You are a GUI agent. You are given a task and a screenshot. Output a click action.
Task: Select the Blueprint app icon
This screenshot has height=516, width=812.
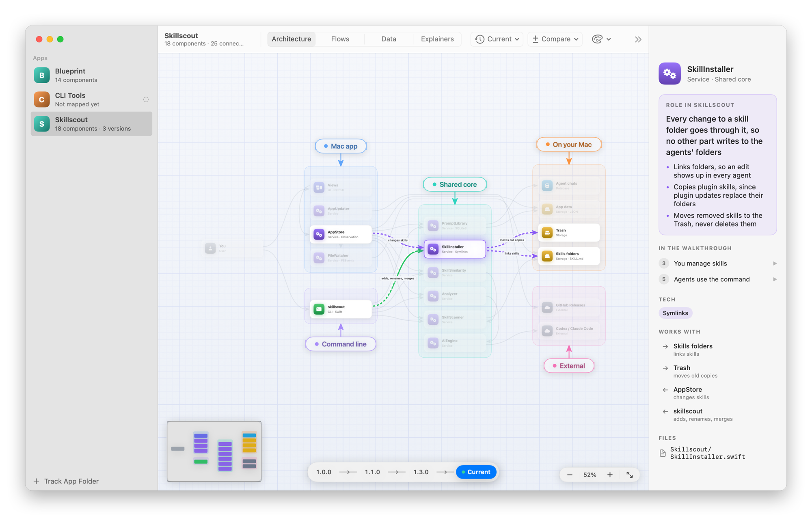pos(42,75)
